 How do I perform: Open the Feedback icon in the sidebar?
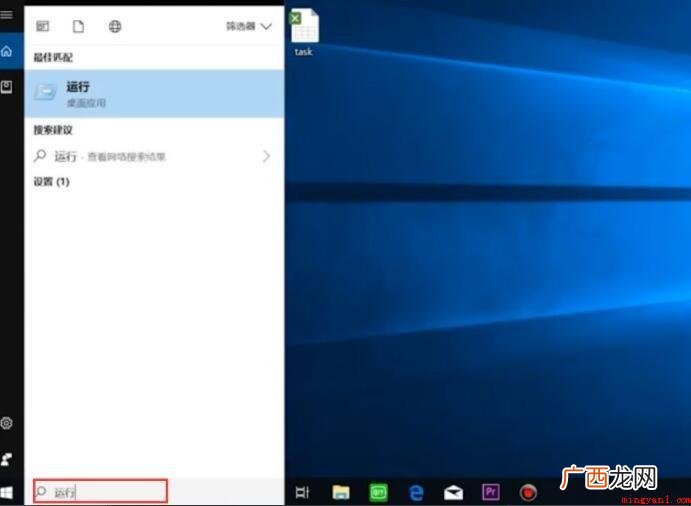point(7,459)
